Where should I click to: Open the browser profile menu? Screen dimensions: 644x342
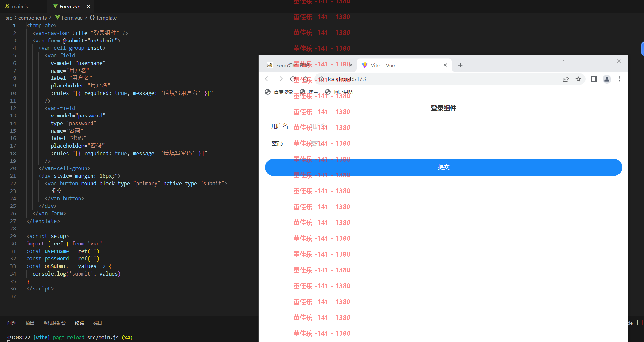coord(607,79)
